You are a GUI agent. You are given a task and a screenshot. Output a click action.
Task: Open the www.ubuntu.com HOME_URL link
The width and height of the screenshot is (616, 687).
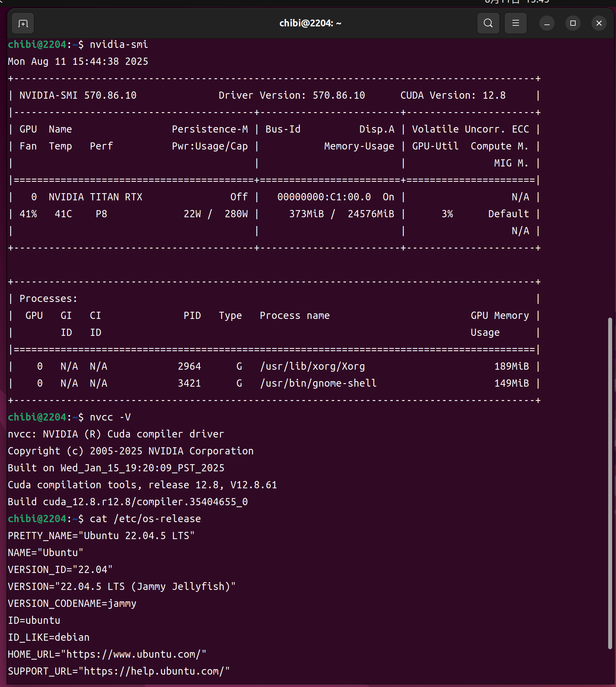[136, 654]
